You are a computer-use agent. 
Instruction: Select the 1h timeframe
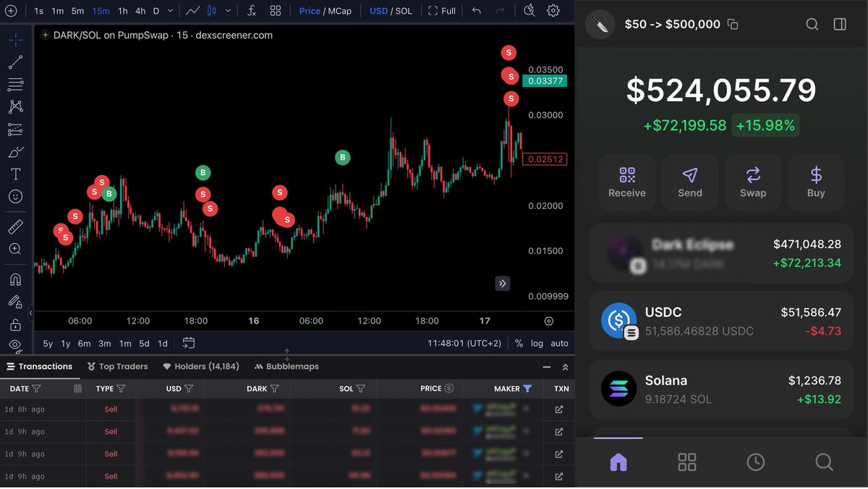pyautogui.click(x=123, y=11)
